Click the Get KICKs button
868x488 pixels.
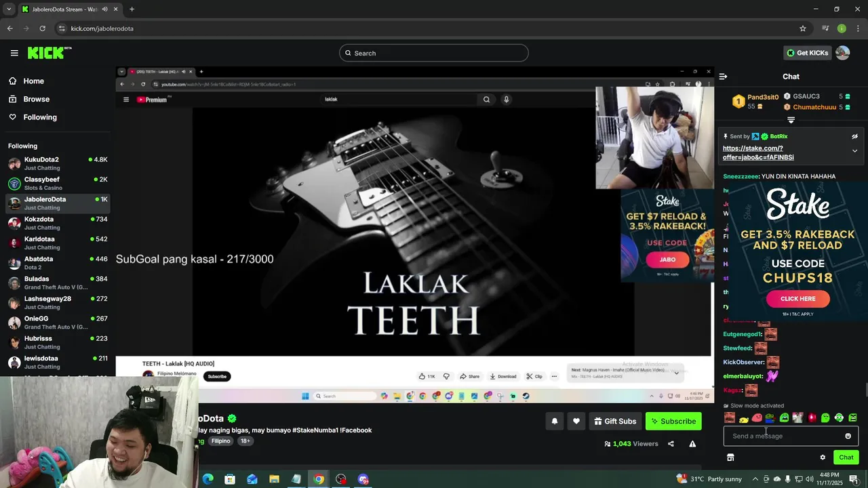tap(807, 53)
